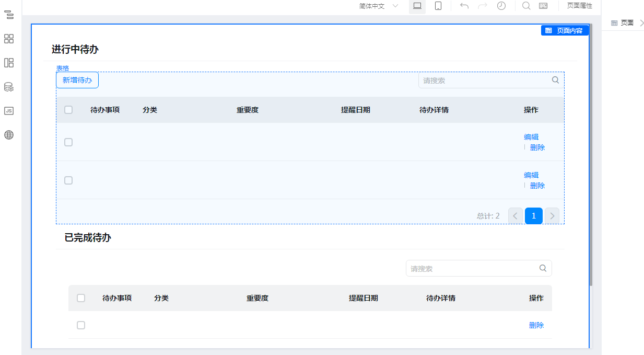Toggle select-all checkbox in 进行中待办 table header

pyautogui.click(x=68, y=110)
